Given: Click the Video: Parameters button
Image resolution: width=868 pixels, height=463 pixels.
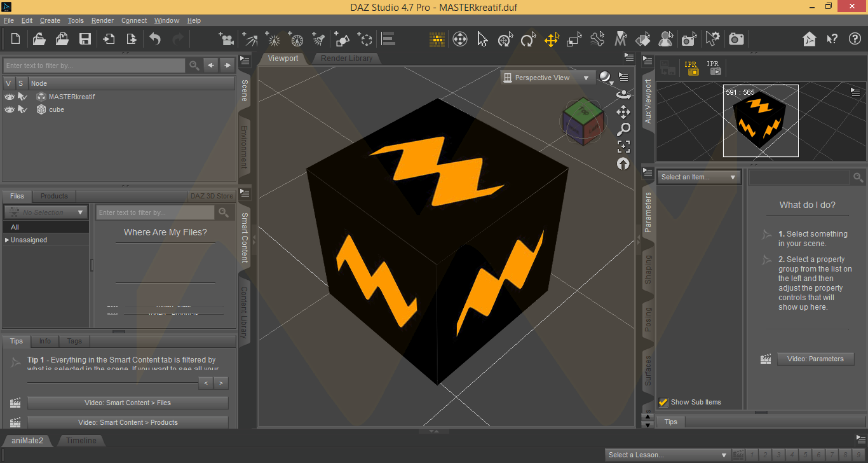Looking at the screenshot, I should [x=815, y=359].
